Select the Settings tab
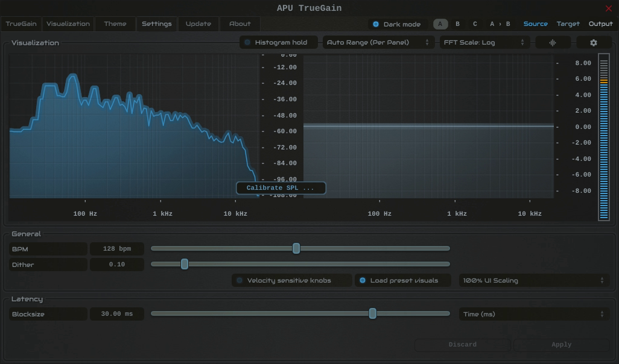 tap(157, 24)
